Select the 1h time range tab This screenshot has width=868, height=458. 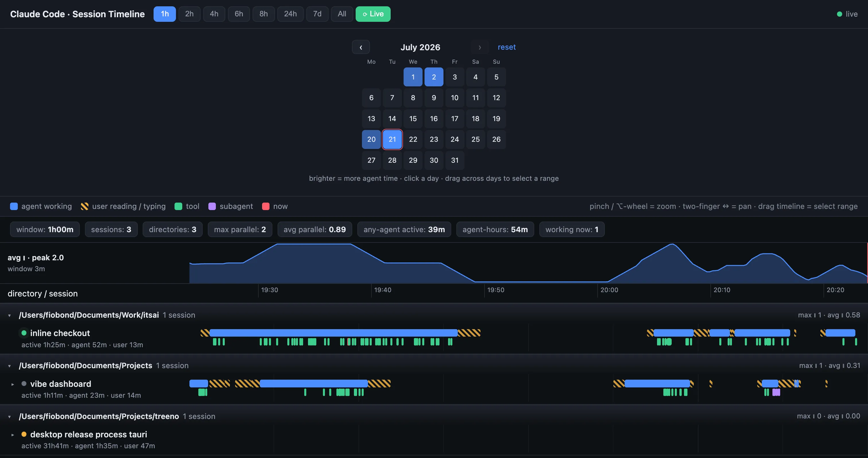pos(164,14)
